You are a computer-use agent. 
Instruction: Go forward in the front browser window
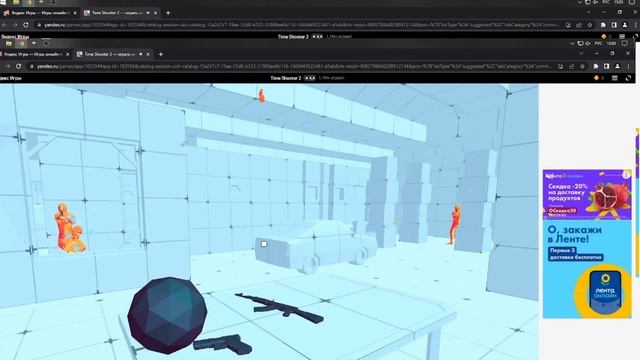(8, 66)
